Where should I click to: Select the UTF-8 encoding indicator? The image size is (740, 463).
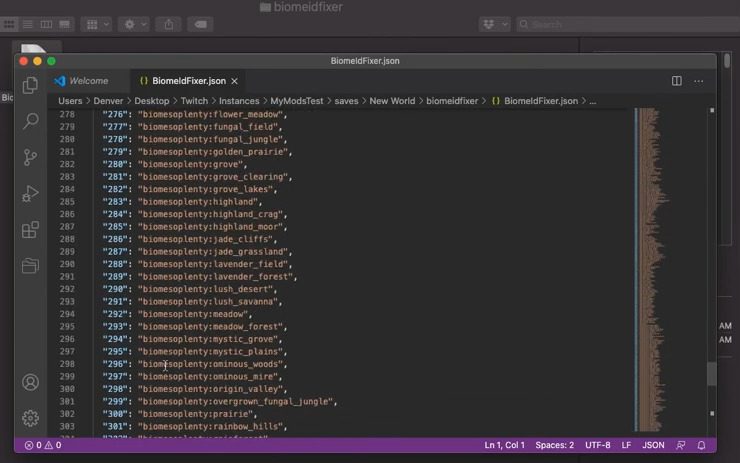click(x=597, y=445)
